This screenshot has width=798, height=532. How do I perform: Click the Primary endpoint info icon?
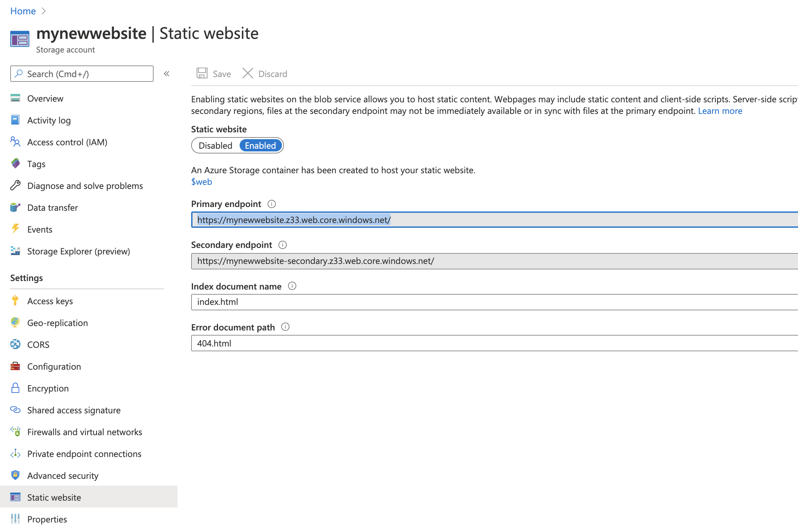pos(272,204)
